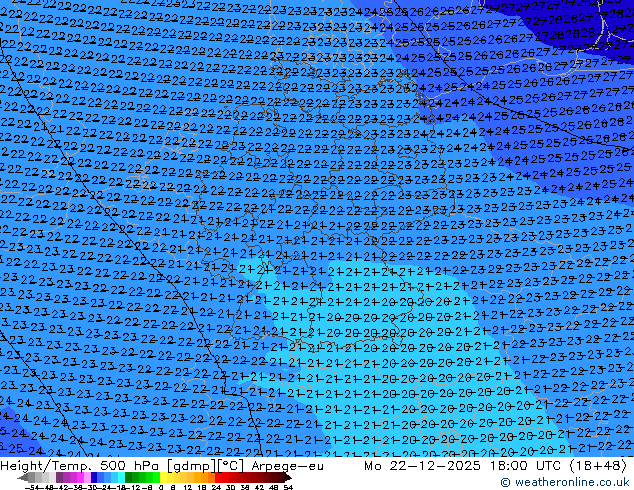Screen dimensions: 634x490
Task: Click the '[°C]' unit label
Action: tap(231, 466)
